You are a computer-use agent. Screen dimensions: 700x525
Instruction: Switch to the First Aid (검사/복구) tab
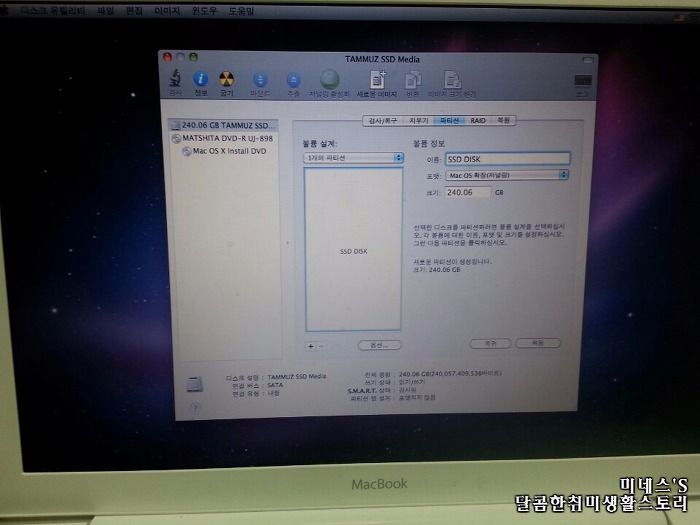(x=383, y=121)
